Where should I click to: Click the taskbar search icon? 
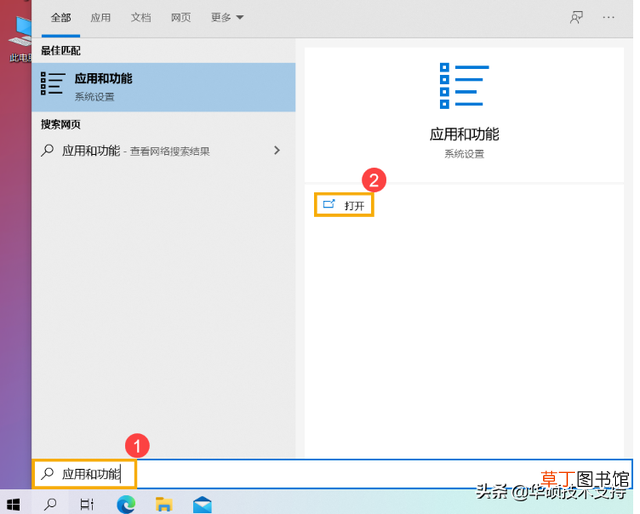click(x=50, y=504)
